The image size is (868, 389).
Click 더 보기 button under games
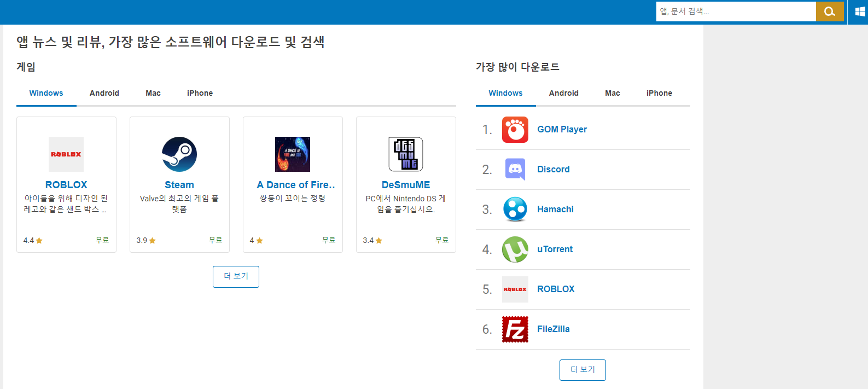click(236, 277)
